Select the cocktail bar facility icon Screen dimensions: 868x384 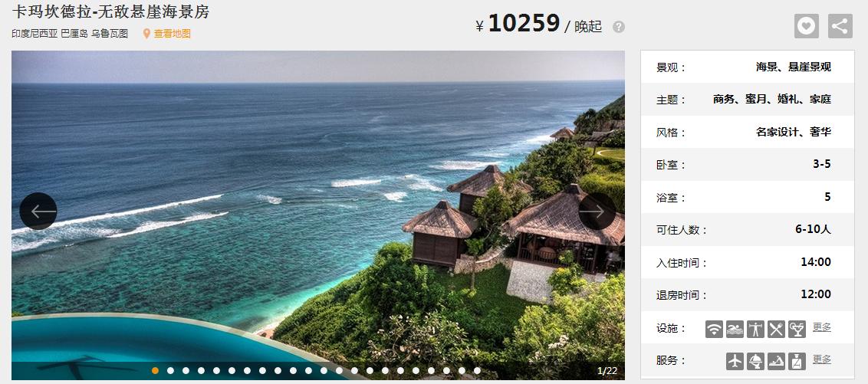point(797,329)
